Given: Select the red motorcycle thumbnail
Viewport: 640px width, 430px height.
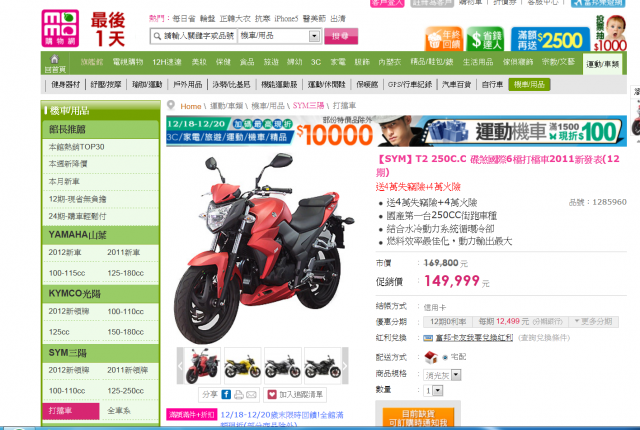Looking at the screenshot, I should (202, 366).
